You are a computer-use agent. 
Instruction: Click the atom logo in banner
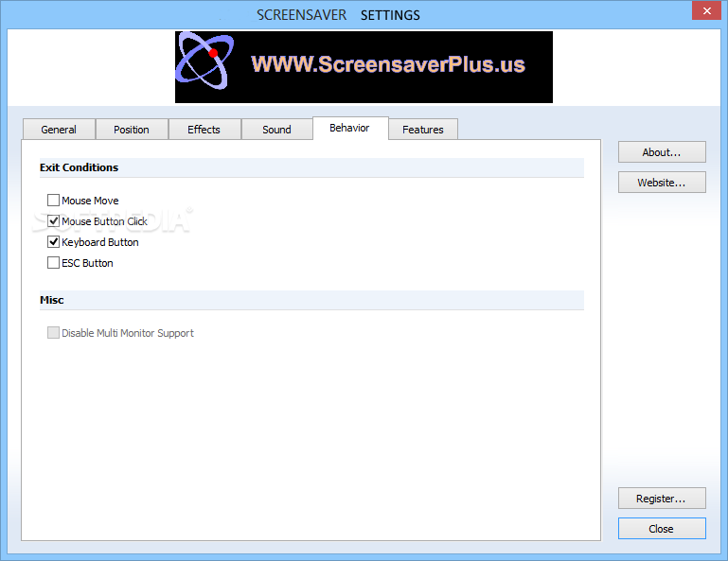(204, 61)
